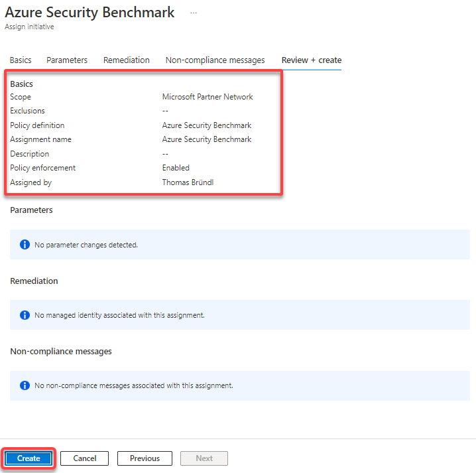Click the info icon for non-compliance messages
476x473 pixels.
click(25, 385)
